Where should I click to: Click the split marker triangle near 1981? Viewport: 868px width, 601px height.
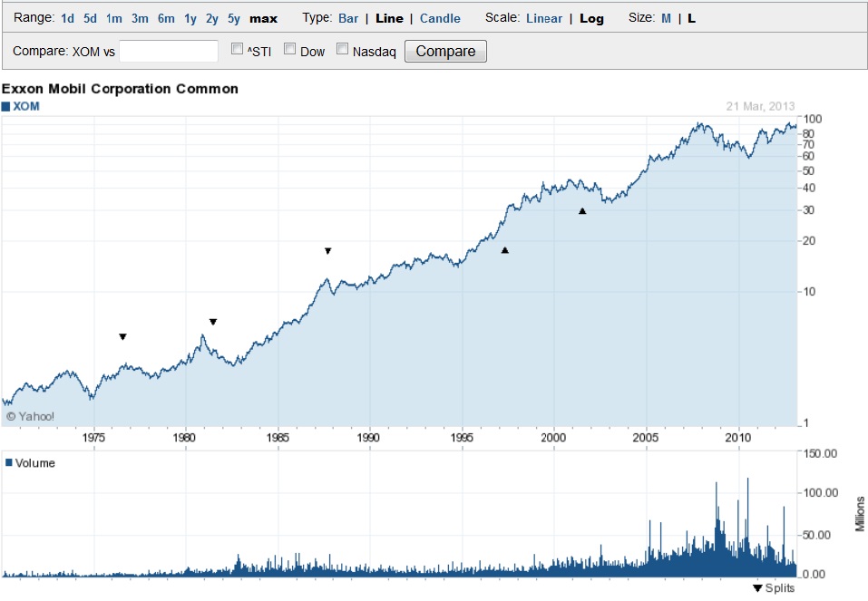213,321
